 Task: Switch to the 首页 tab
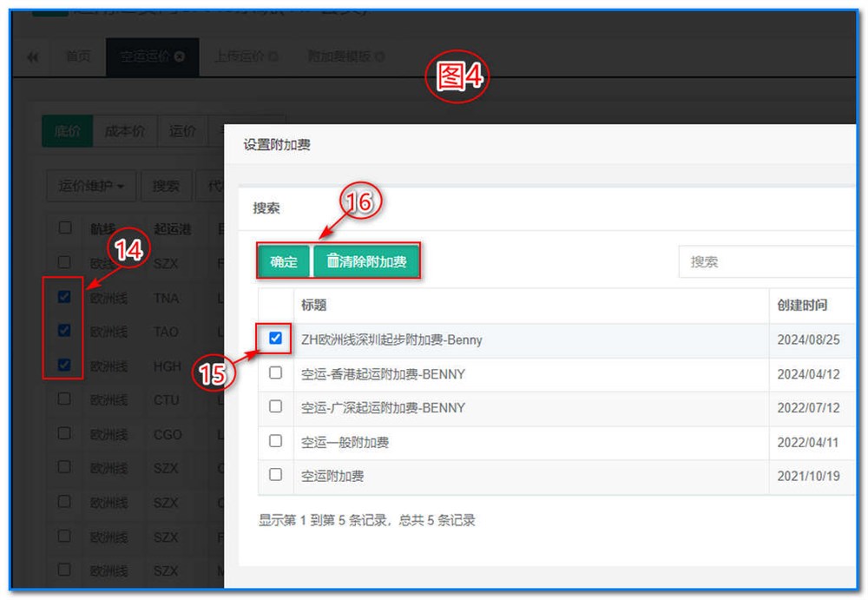[x=79, y=56]
